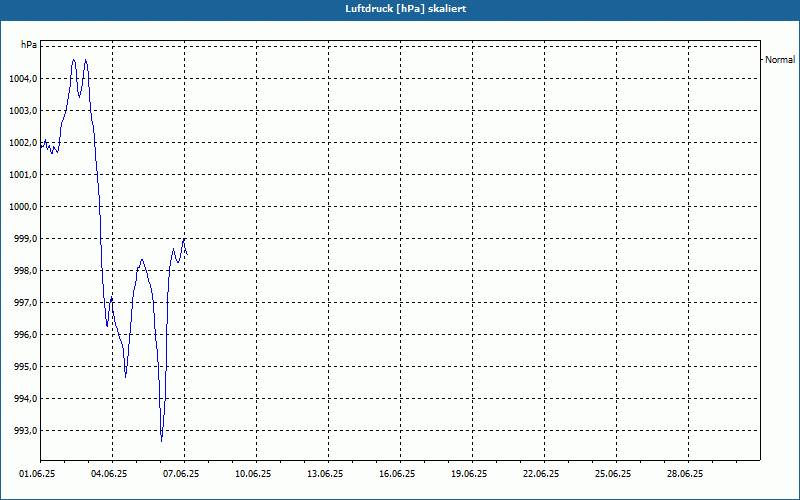Viewport: 800px width, 500px height.
Task: Select the 1003,0 y-axis value
Action: 23,111
